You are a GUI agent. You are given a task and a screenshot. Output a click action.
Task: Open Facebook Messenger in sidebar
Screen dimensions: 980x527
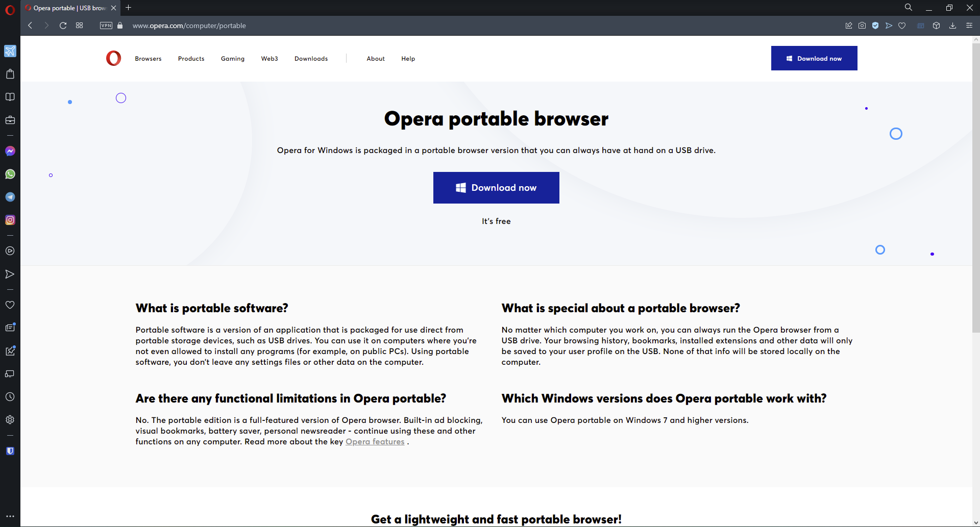click(10, 151)
